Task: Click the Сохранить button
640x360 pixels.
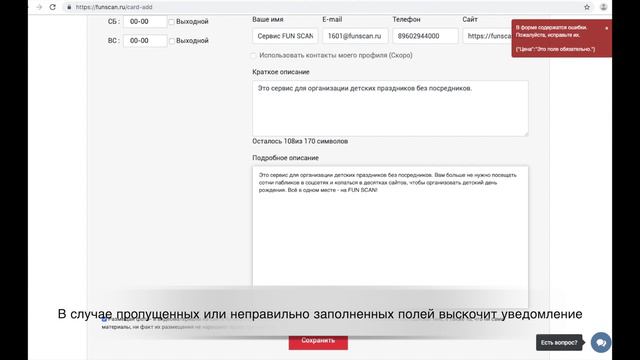Action: [x=318, y=341]
